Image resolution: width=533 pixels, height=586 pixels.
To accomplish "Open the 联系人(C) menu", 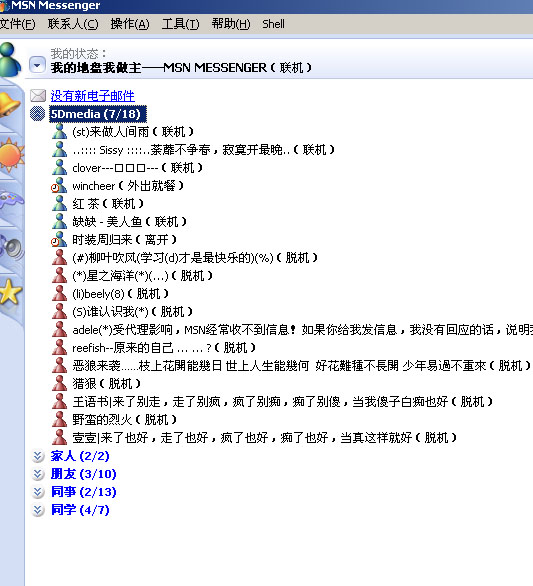I will (73, 24).
